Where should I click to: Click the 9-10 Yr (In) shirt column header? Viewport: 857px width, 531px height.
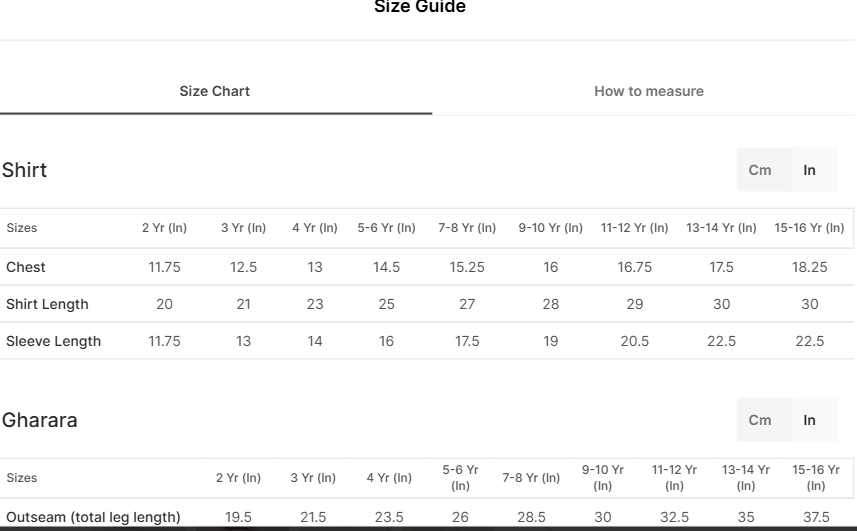(x=550, y=228)
